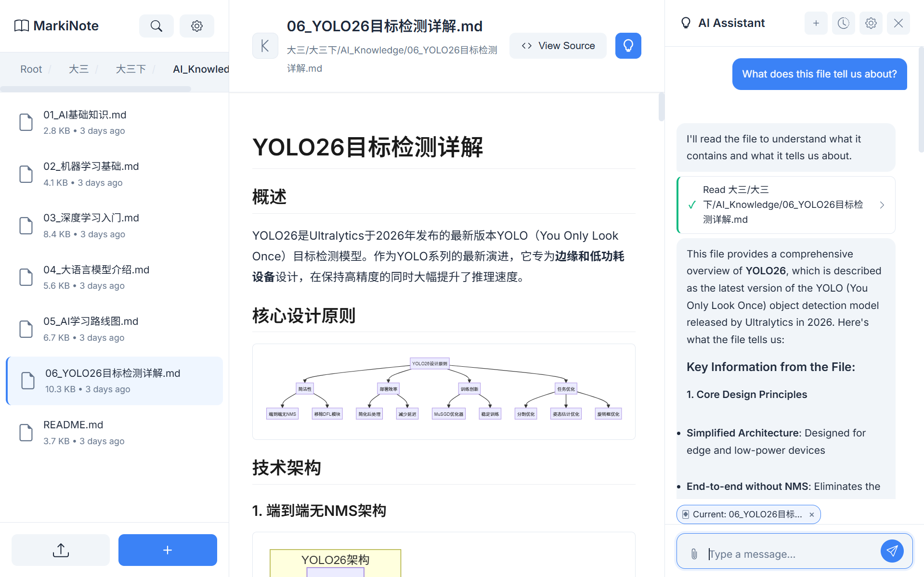
Task: Open 02_机器学习基础.md file
Action: pos(115,174)
